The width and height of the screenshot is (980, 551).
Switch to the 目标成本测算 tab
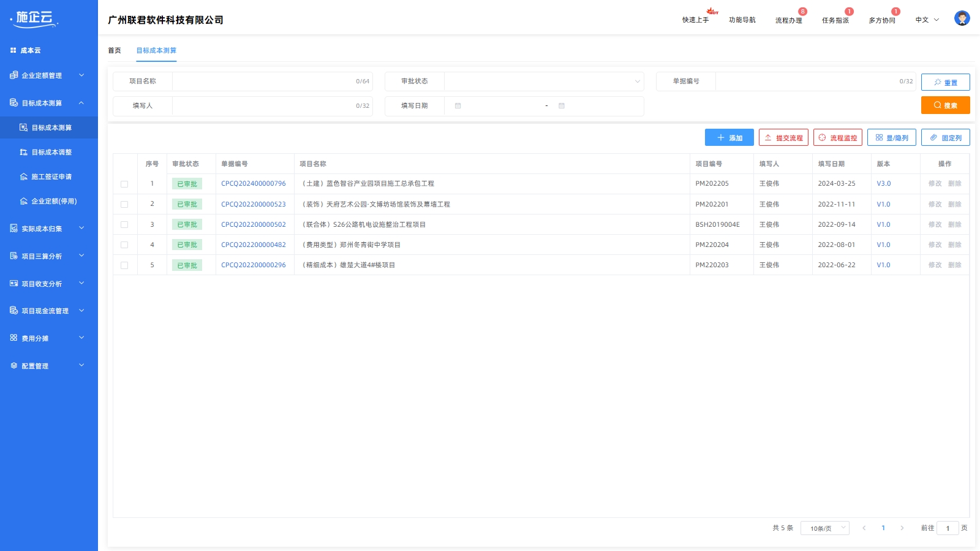156,50
